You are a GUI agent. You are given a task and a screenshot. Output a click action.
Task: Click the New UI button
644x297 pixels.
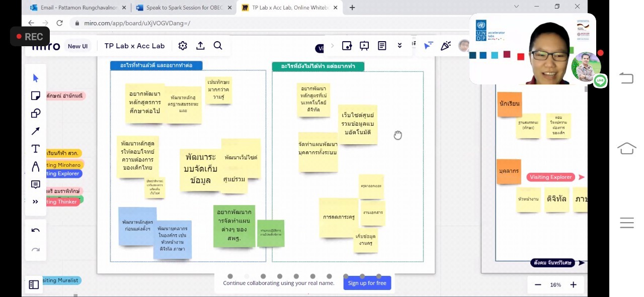pos(77,46)
